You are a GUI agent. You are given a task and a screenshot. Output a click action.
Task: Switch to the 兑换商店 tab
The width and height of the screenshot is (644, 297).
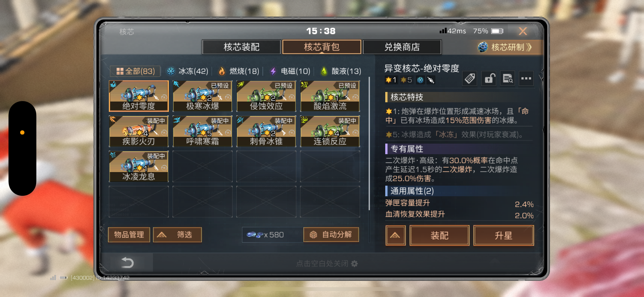point(402,47)
